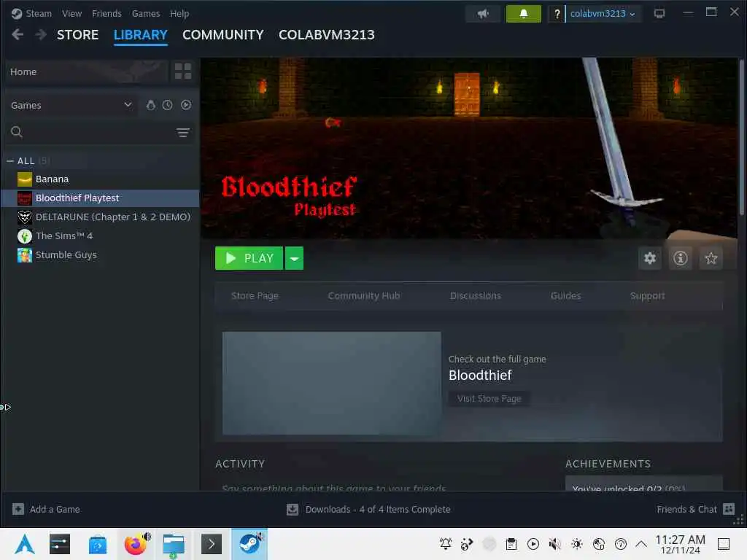The width and height of the screenshot is (747, 560).
Task: Expand the colabvm3213 account dropdown
Action: coord(603,14)
